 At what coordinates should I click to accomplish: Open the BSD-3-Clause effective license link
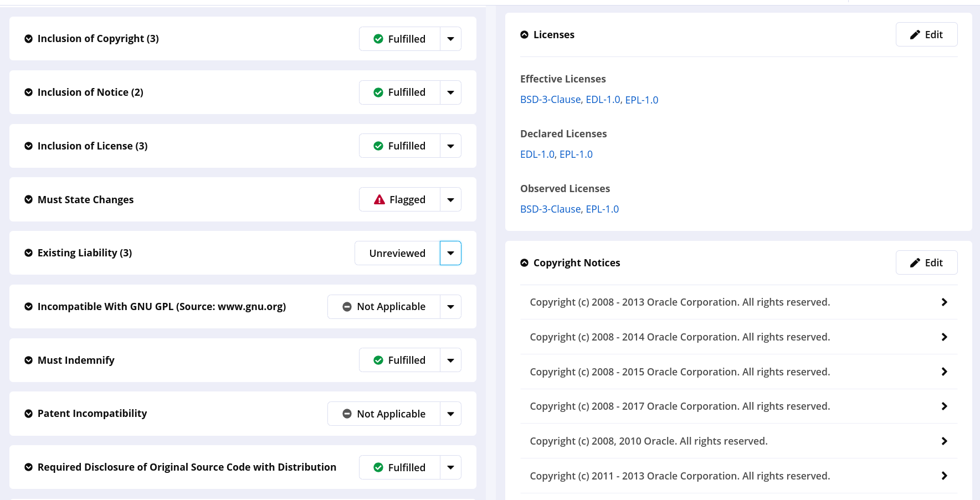(550, 100)
